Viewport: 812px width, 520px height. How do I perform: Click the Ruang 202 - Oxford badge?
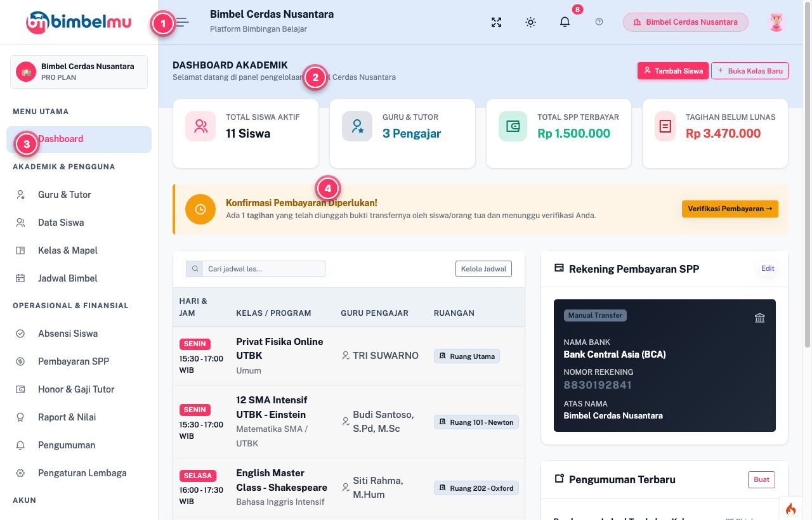[x=476, y=488]
